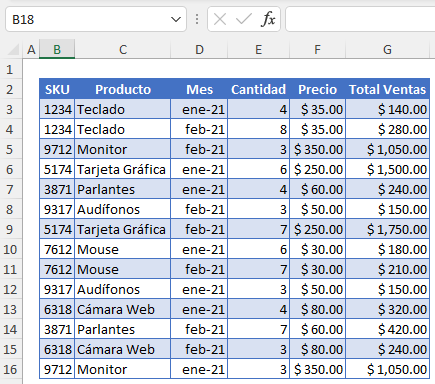Select column G header
Image resolution: width=435 pixels, height=384 pixels.
coord(387,50)
